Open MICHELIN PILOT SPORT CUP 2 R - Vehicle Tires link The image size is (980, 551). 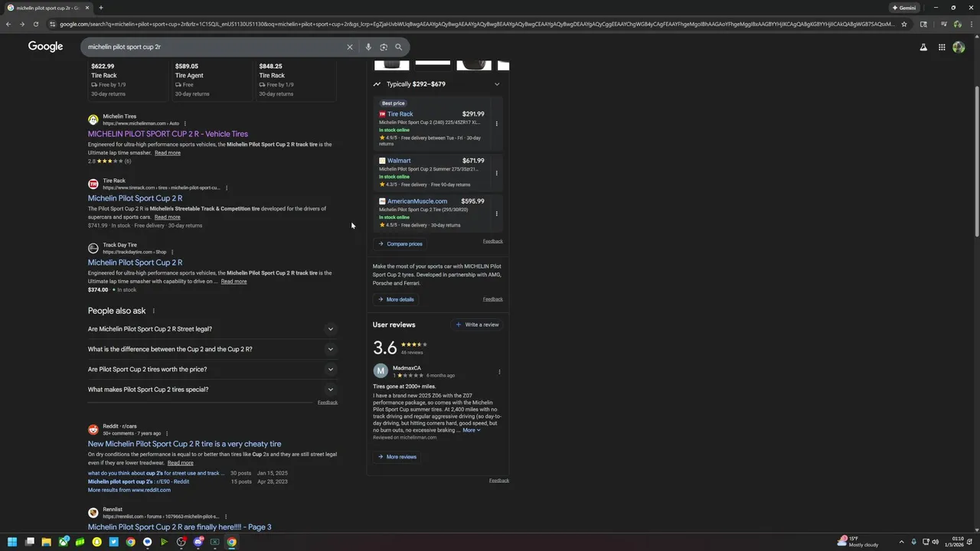click(168, 134)
